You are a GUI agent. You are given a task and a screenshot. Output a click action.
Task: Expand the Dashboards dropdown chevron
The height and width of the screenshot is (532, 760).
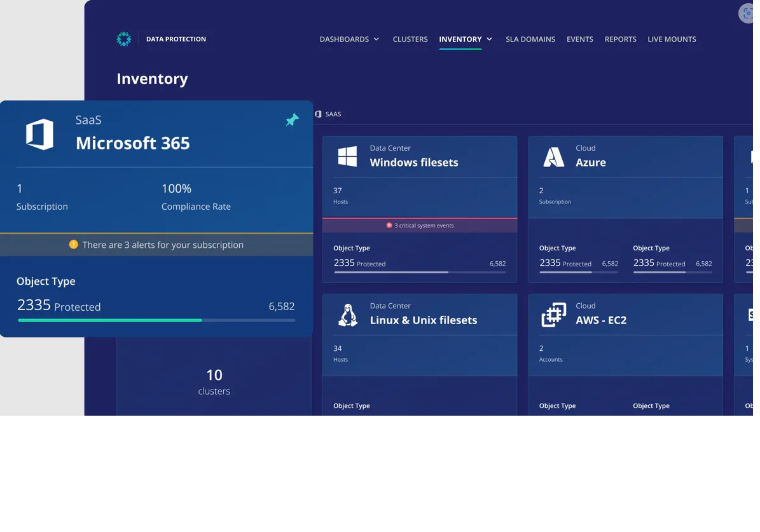click(x=376, y=39)
